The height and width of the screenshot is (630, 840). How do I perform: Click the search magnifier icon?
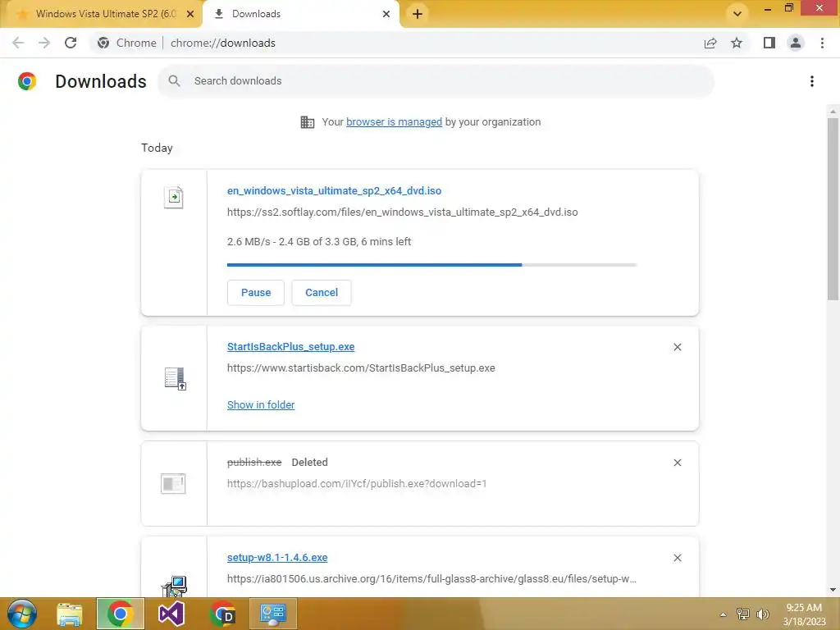pyautogui.click(x=174, y=81)
